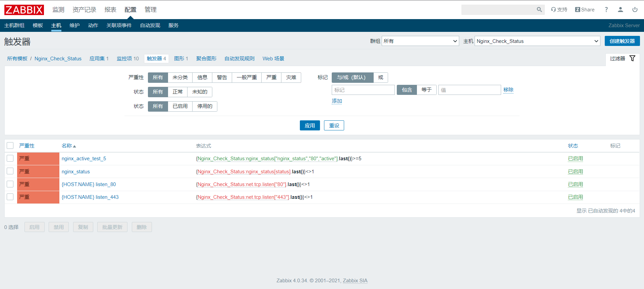Switch to 监控项 10 tab

128,59
